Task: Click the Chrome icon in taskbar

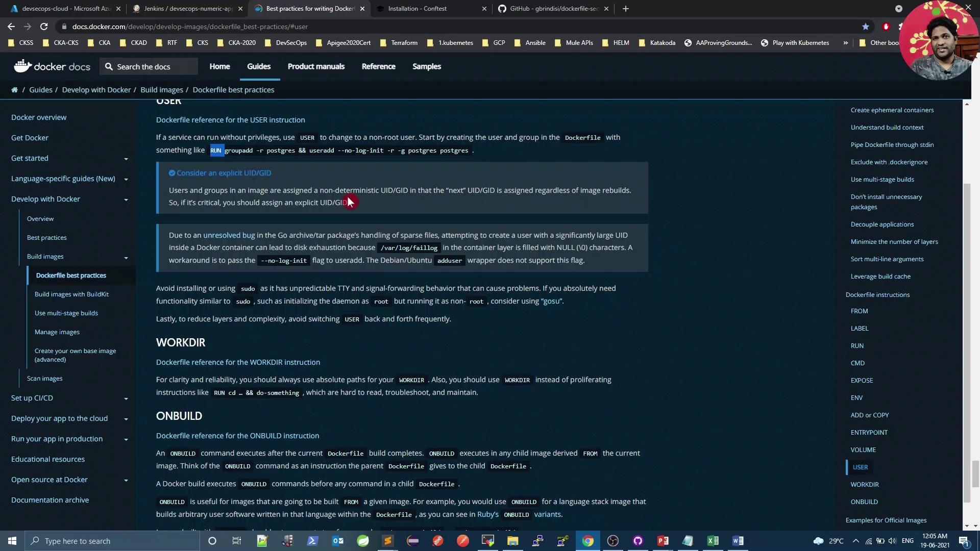Action: click(588, 541)
